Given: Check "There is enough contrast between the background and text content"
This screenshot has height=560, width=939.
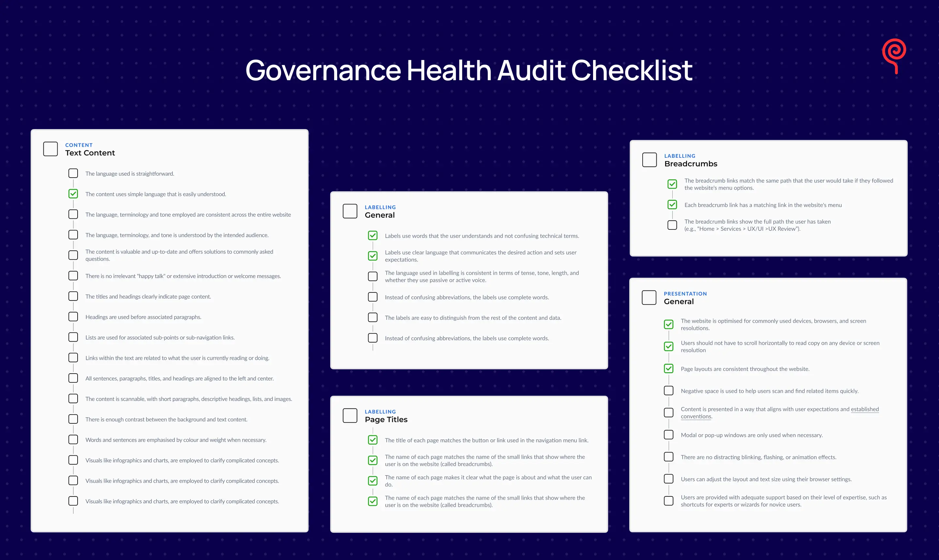Looking at the screenshot, I should click(73, 419).
